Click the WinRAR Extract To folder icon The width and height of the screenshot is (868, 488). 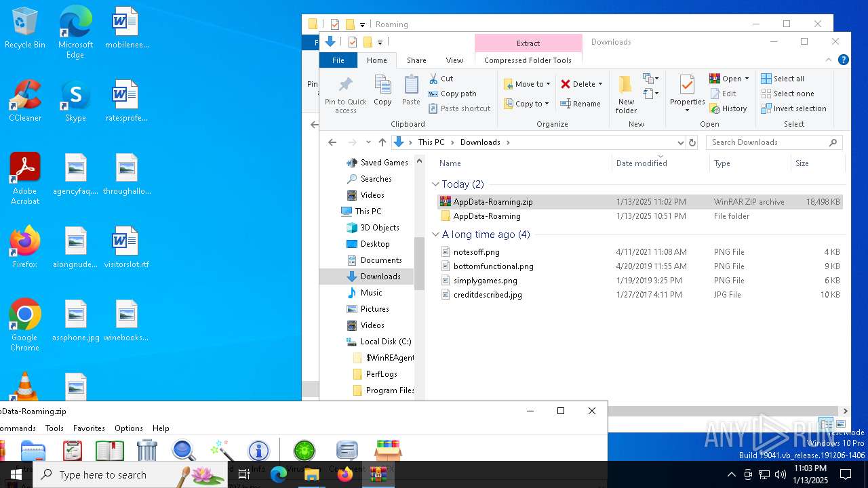(33, 450)
